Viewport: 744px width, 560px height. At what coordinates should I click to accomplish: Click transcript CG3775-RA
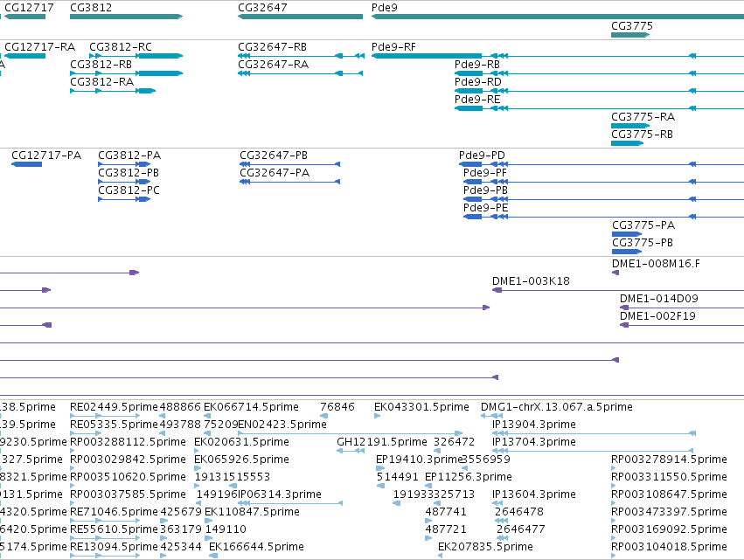[x=630, y=126]
